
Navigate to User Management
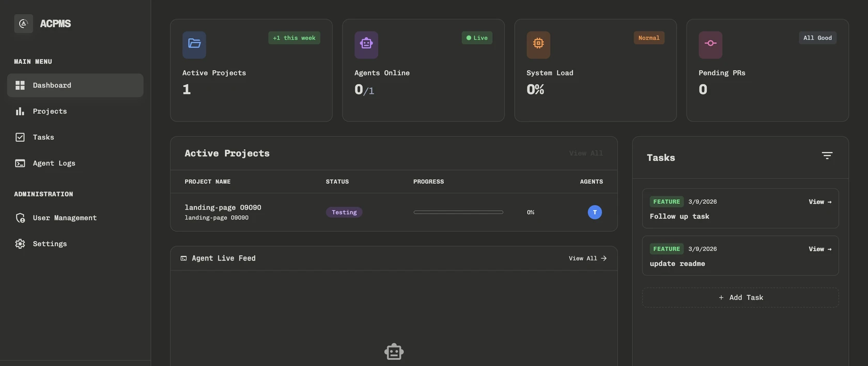(x=65, y=218)
